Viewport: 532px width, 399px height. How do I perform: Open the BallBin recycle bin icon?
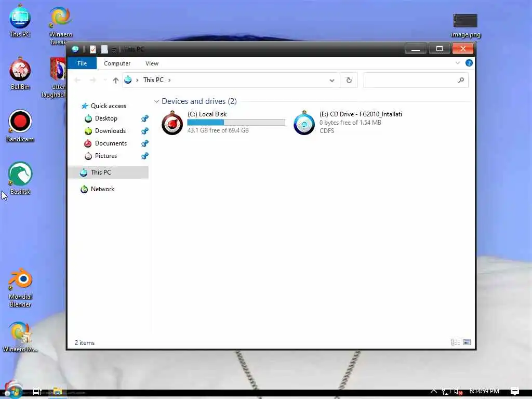(x=20, y=73)
